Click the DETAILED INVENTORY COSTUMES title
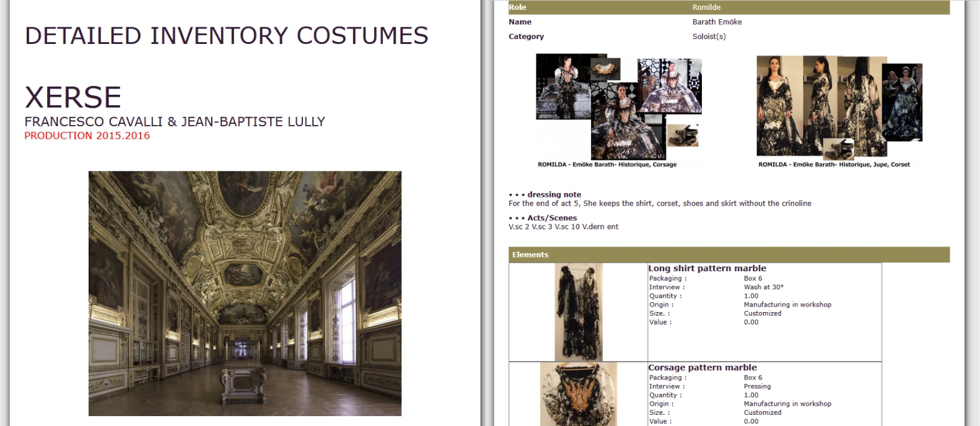The width and height of the screenshot is (980, 426). tap(226, 36)
